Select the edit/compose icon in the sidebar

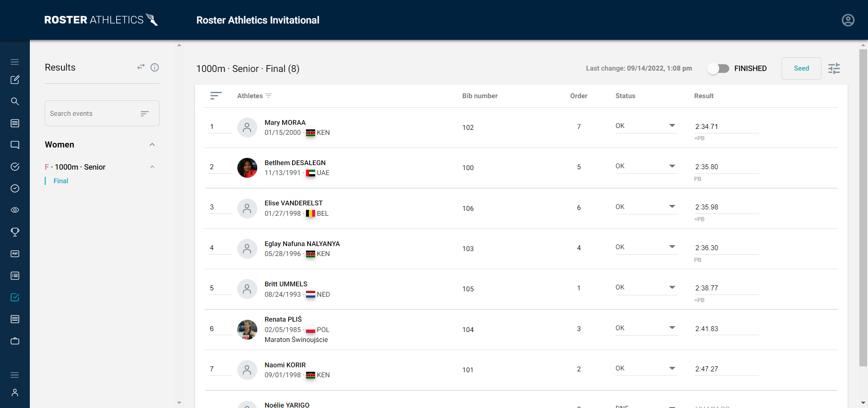(15, 80)
